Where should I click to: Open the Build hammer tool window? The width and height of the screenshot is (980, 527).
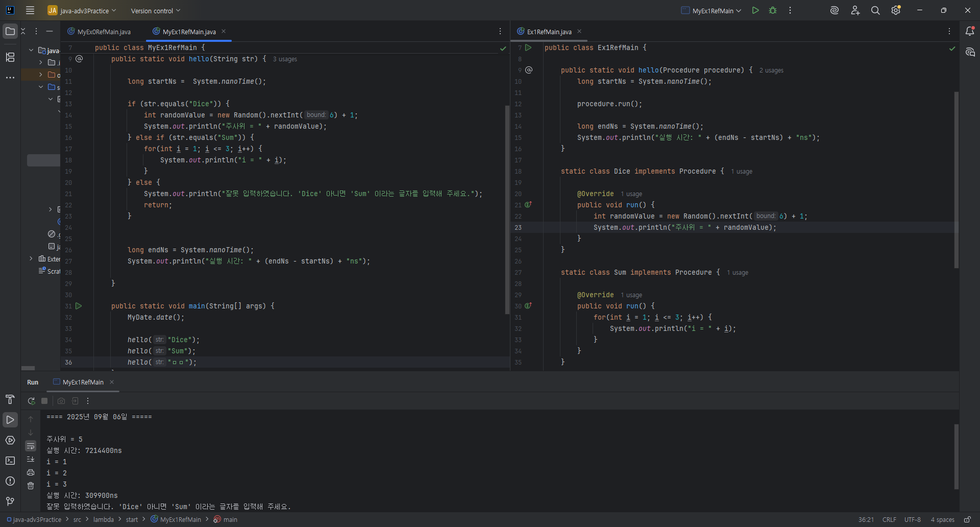10,399
